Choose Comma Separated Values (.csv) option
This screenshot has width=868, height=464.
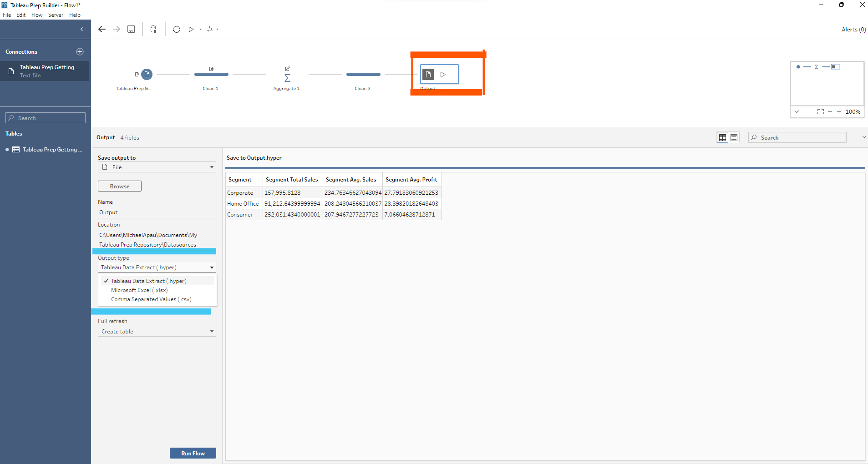point(157,299)
